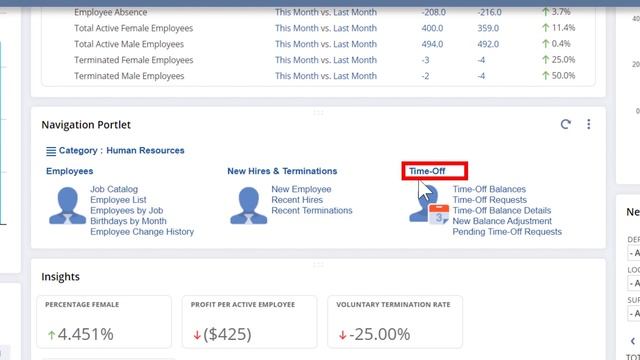Refresh the Navigation Portlet
Viewport: 640px width, 360px height.
[x=565, y=124]
